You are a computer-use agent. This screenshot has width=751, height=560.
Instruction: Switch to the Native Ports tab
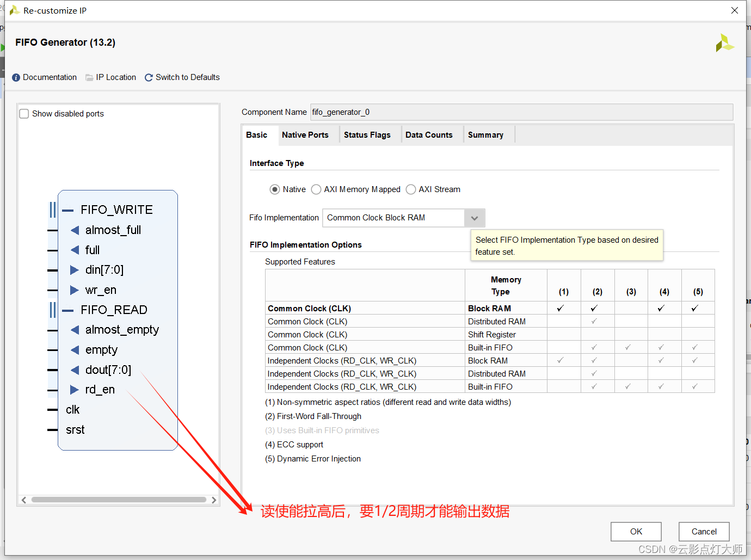[305, 135]
